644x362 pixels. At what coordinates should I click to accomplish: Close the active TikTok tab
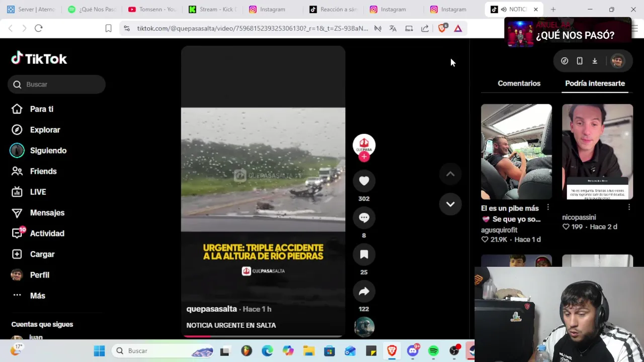tap(536, 9)
